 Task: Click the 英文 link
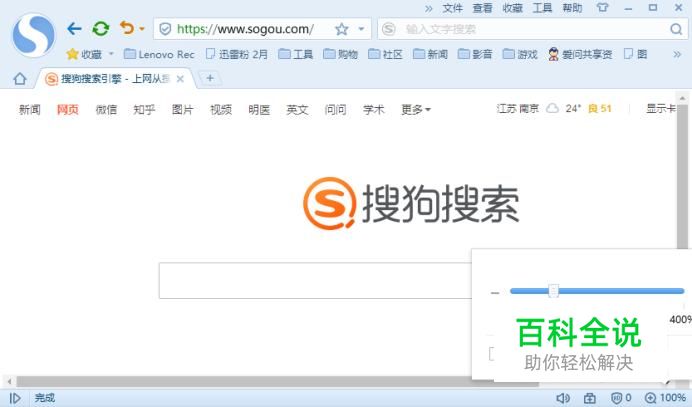(x=297, y=109)
